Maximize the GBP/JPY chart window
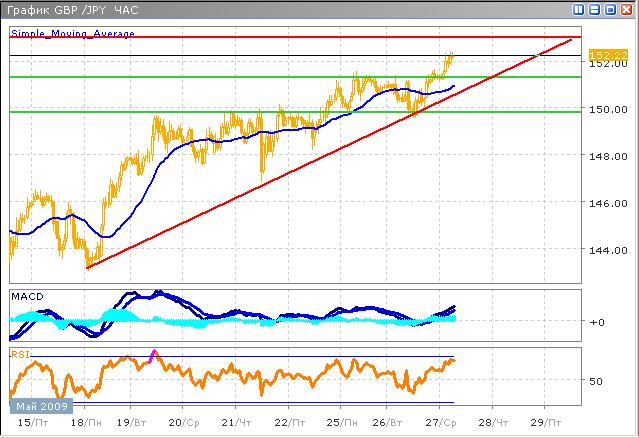 611,9
